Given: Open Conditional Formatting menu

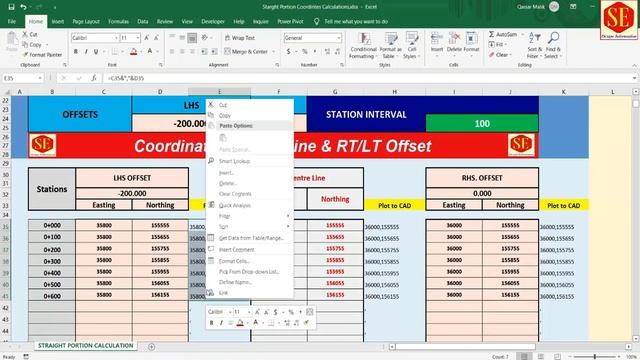Looking at the screenshot, I should click(x=363, y=45).
